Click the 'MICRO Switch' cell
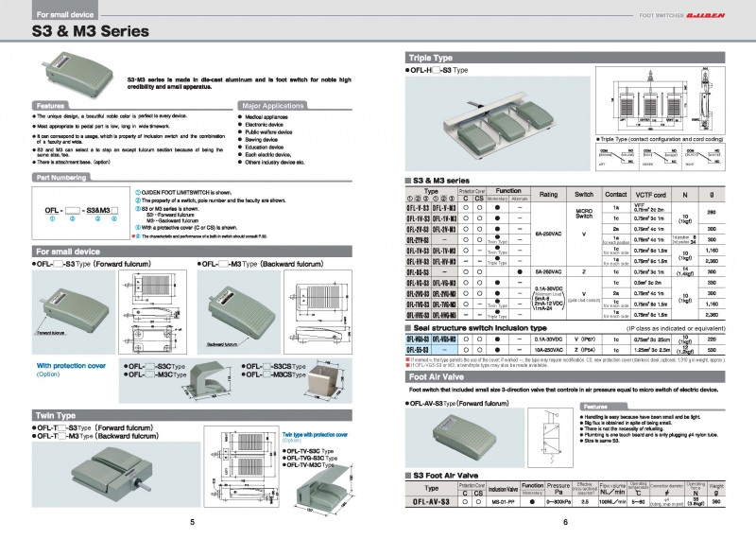The height and width of the screenshot is (539, 756). tap(584, 214)
